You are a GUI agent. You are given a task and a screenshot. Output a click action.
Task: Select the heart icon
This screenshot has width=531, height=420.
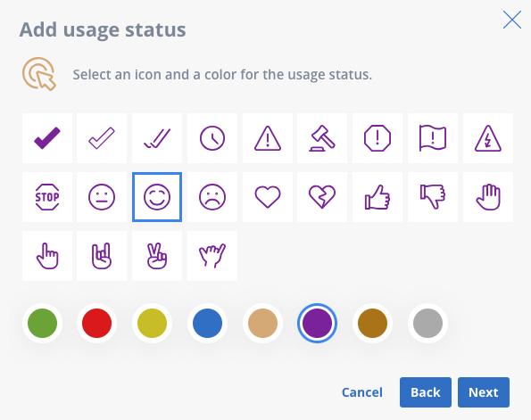coord(268,197)
